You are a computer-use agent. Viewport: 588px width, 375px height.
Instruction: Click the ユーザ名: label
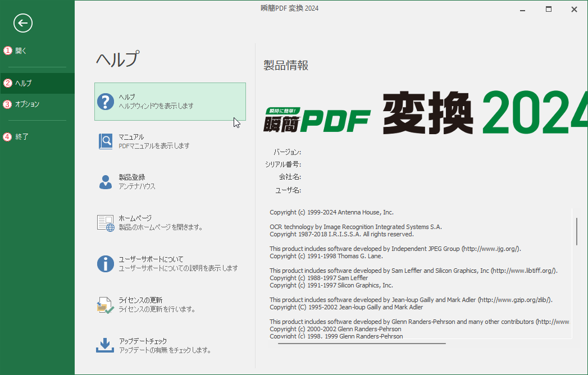coord(288,190)
